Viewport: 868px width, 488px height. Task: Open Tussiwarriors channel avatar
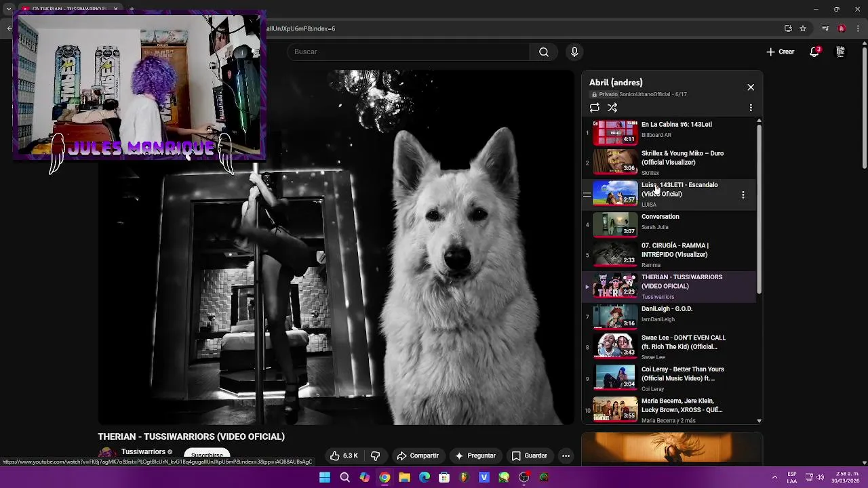pyautogui.click(x=106, y=454)
